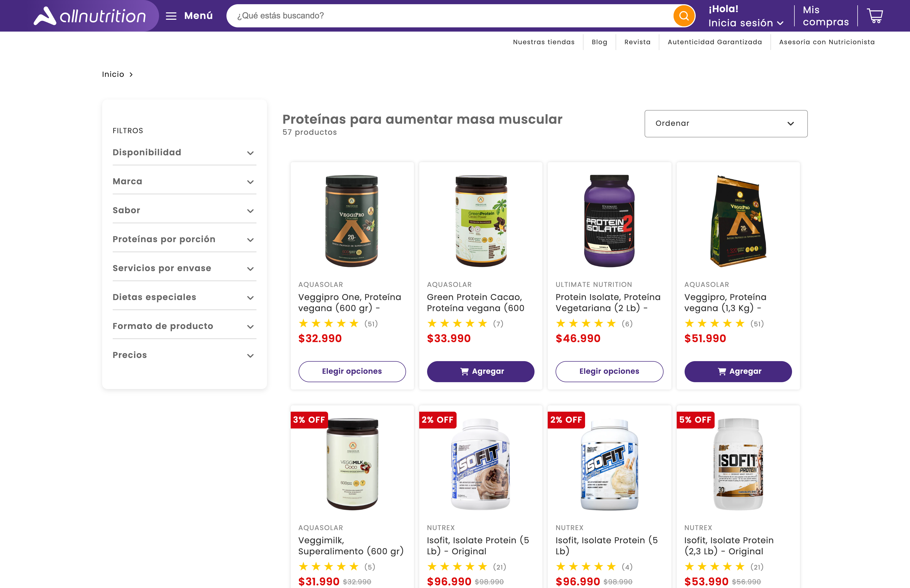Open the Ordenar dropdown
Screen dimensions: 910x588
click(x=725, y=123)
